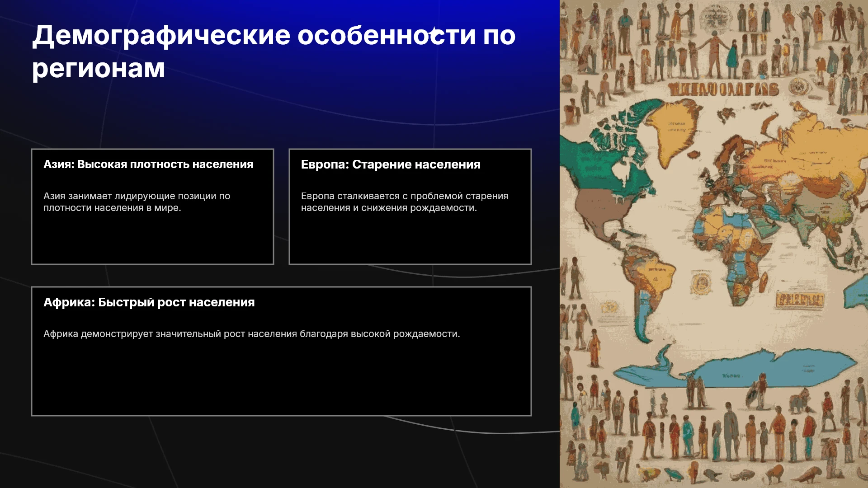Screen dimensions: 868x488
Task: Select the heading "Африка: Быстрый рост населения"
Action: (x=149, y=302)
